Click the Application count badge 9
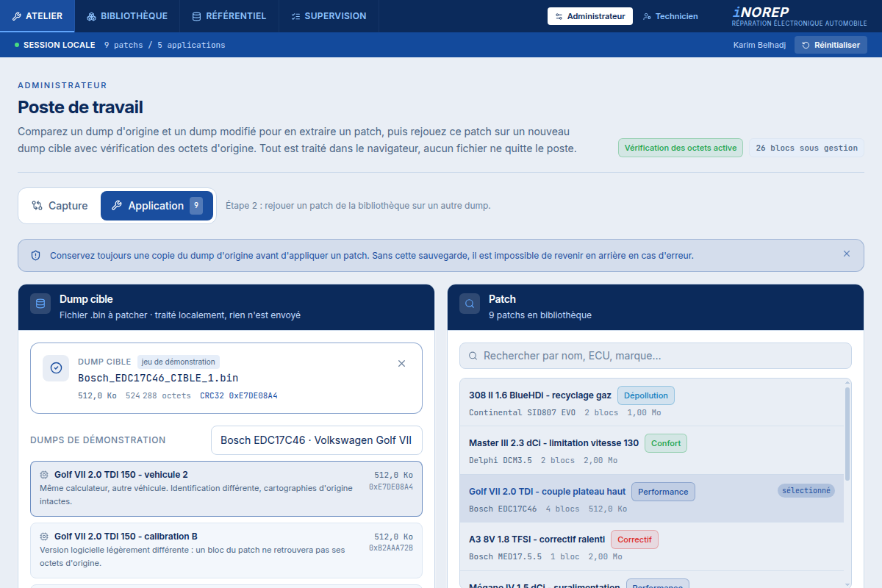The height and width of the screenshot is (588, 882). pos(196,206)
